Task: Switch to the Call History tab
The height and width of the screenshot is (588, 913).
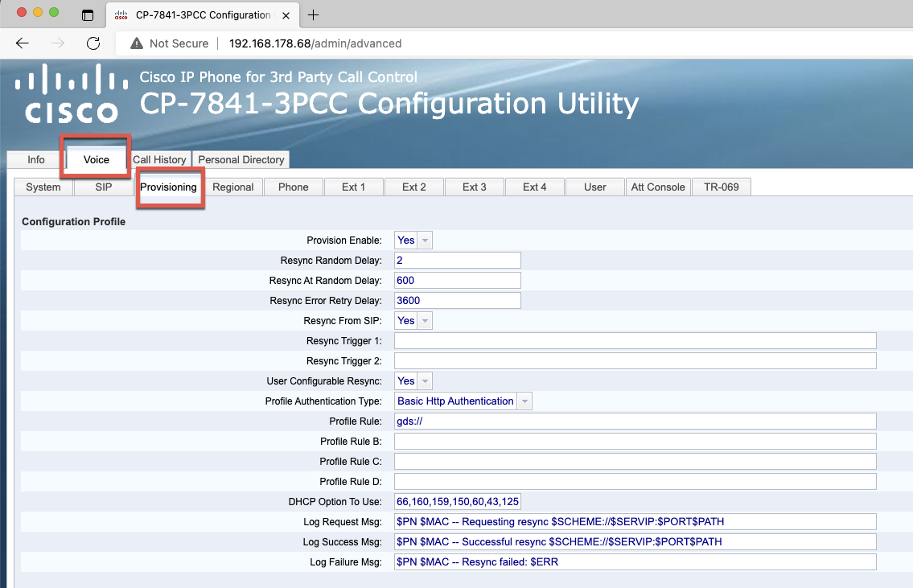Action: (x=158, y=159)
